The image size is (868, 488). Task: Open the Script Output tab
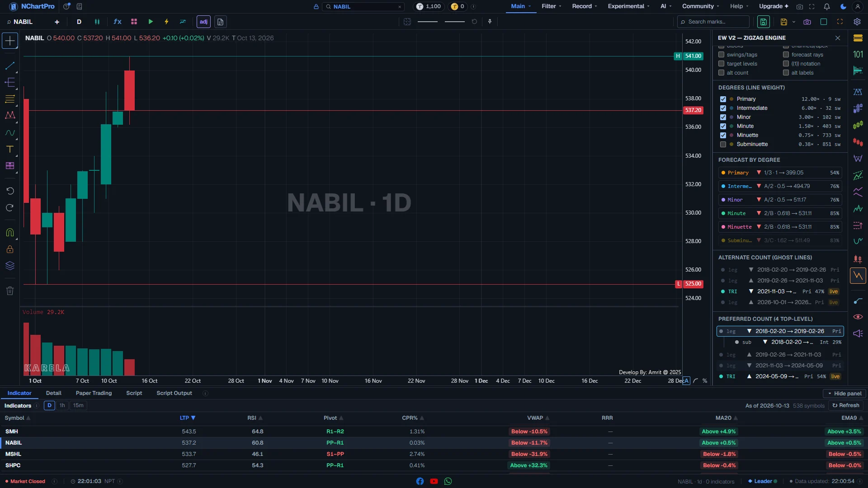(x=174, y=393)
